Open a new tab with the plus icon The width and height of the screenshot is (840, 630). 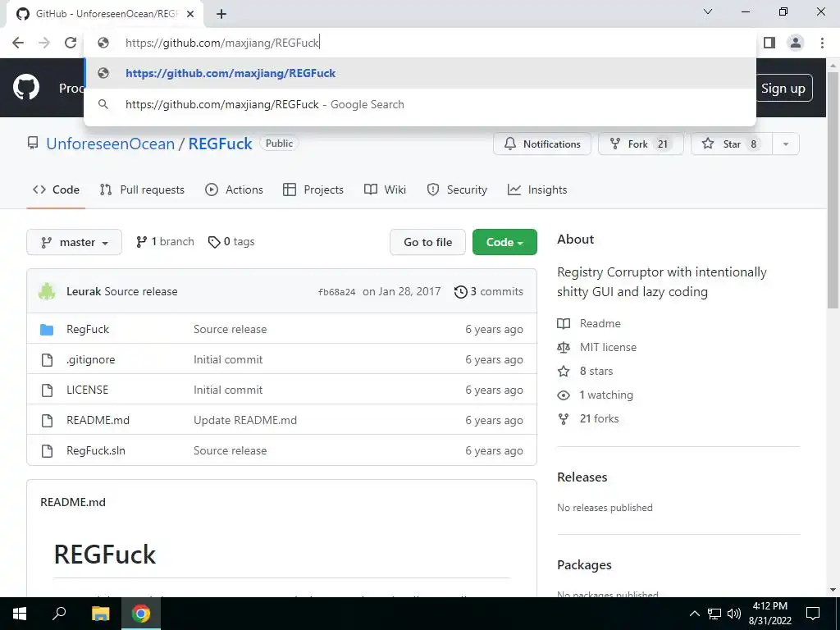(x=221, y=15)
